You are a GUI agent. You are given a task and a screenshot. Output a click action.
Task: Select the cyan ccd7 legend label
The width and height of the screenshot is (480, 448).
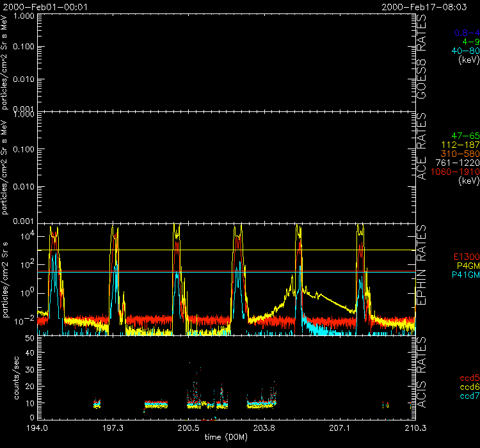(x=469, y=396)
